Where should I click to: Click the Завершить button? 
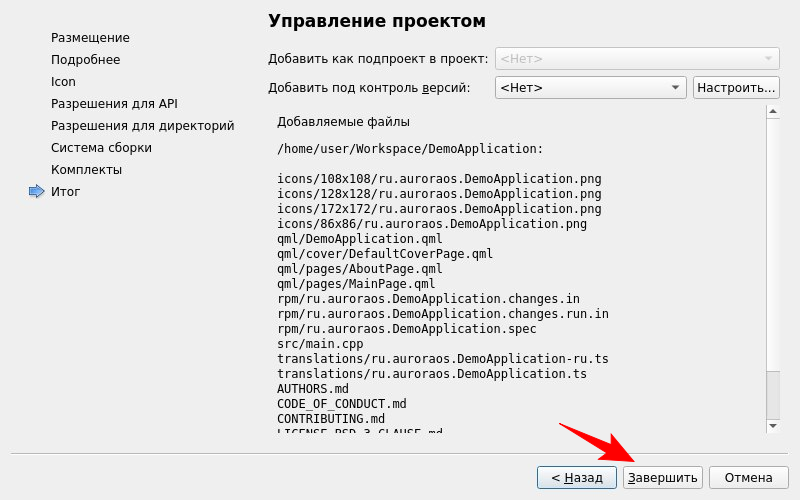point(662,478)
